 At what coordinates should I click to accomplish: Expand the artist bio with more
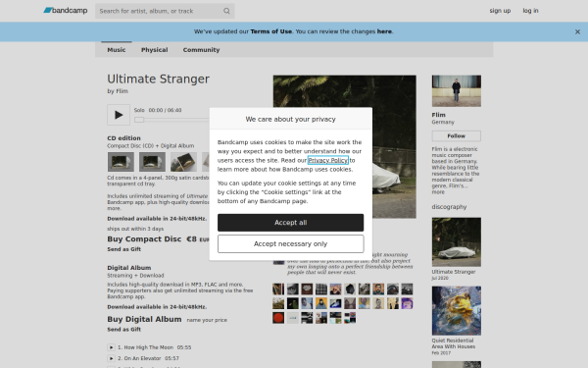coord(438,192)
